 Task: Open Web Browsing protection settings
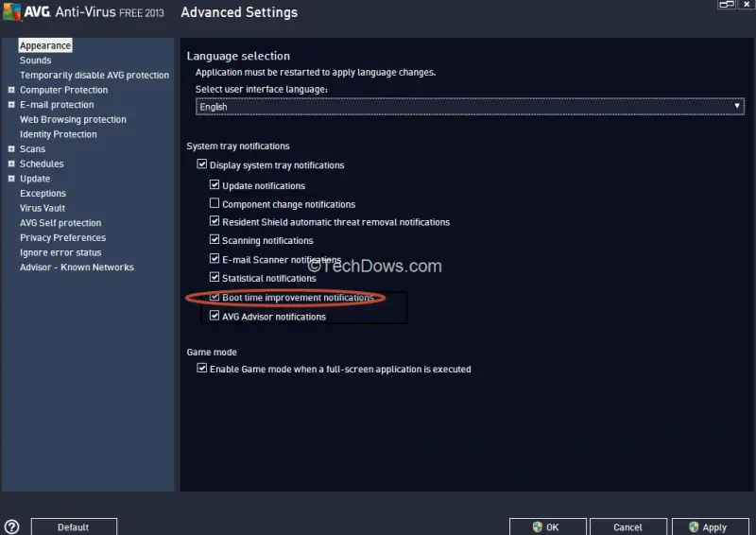(x=73, y=120)
